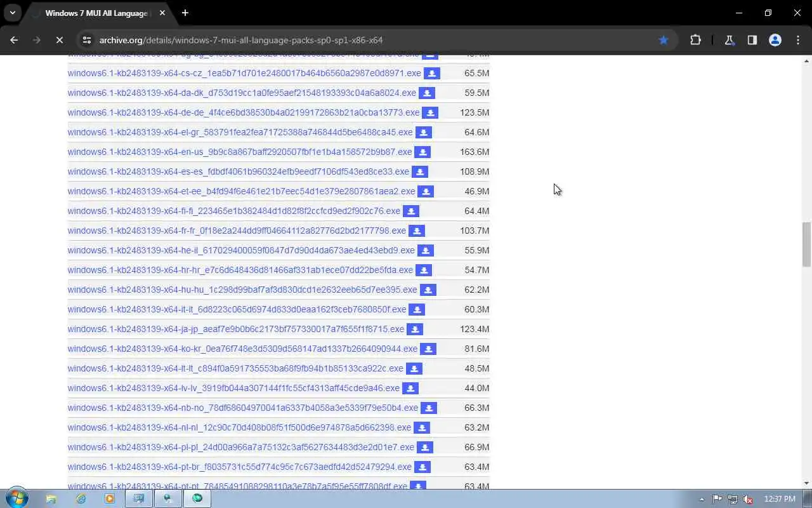Open the pl-pl x64 exe file link
The width and height of the screenshot is (812, 508).
(x=241, y=447)
